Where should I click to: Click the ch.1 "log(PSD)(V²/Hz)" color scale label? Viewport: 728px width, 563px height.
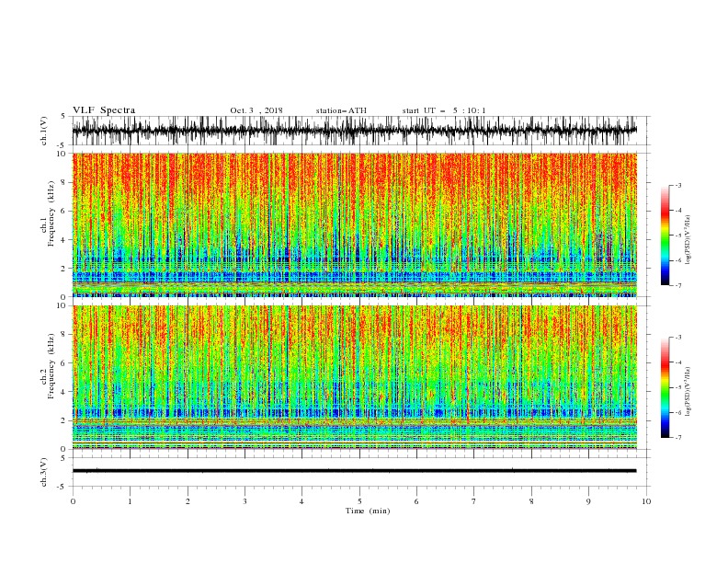[x=688, y=240]
